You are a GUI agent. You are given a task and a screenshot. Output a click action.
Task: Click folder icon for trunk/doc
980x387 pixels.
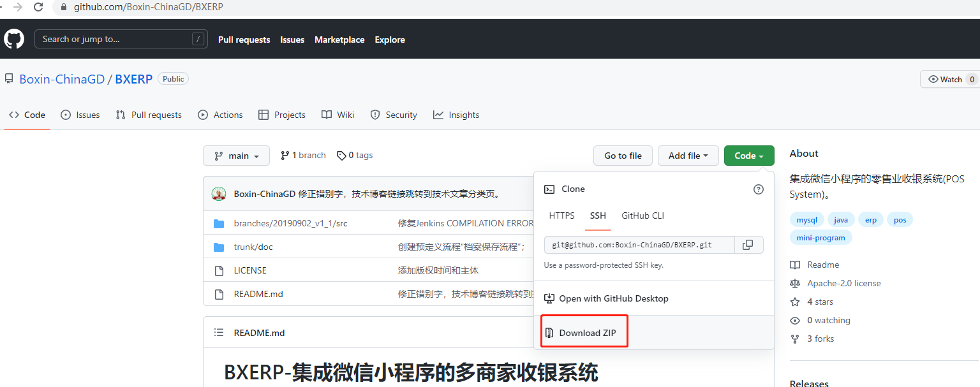(x=219, y=247)
